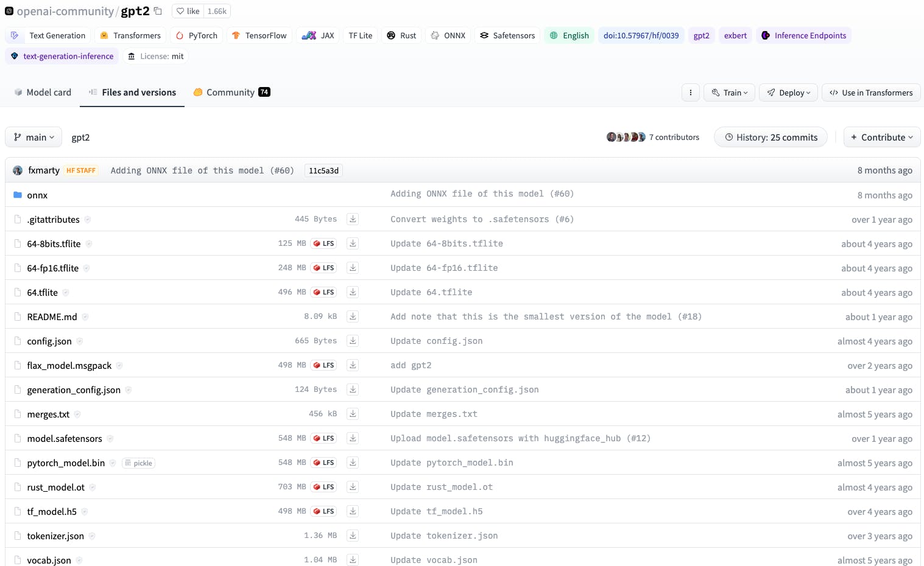This screenshot has width=924, height=566.
Task: Select the Transformers tag
Action: [130, 35]
